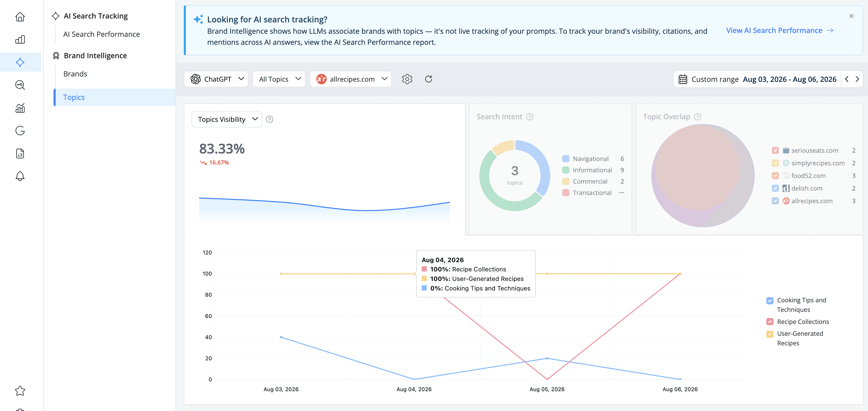Open the ChatGPT model dropdown
The width and height of the screenshot is (868, 411).
pos(216,79)
